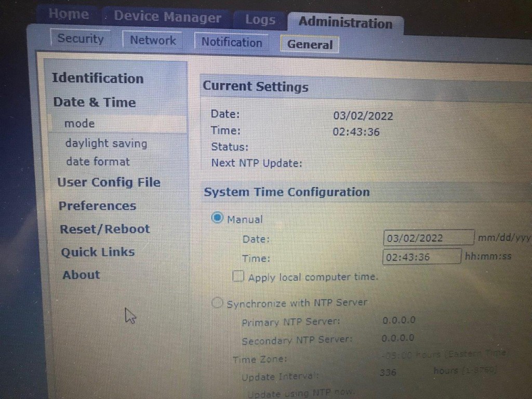Select the mode sidebar item
The image size is (532, 399).
pos(79,124)
